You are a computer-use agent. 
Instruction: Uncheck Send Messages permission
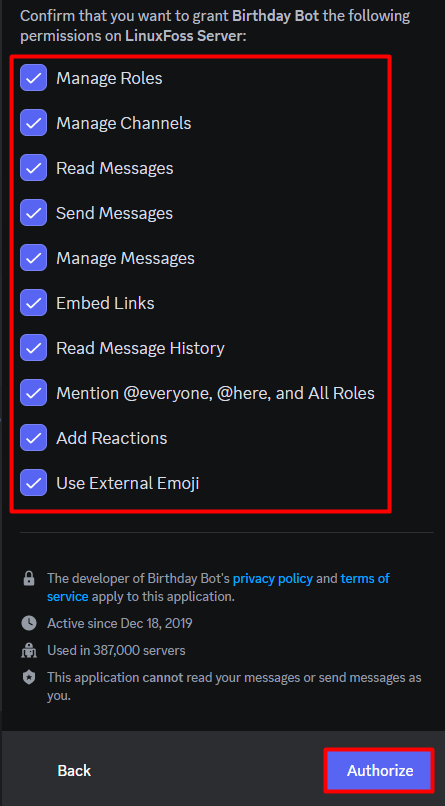point(33,213)
